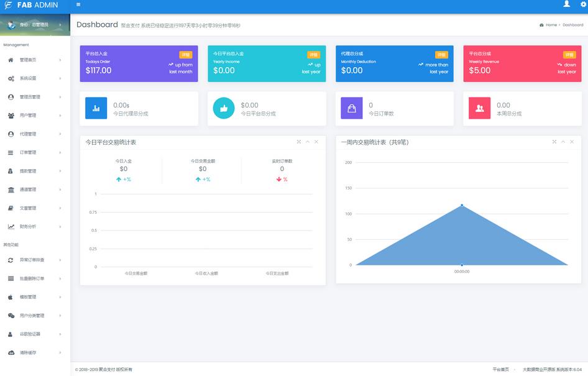Click the home icon in breadcrumb
The width and height of the screenshot is (588, 376).
click(541, 25)
